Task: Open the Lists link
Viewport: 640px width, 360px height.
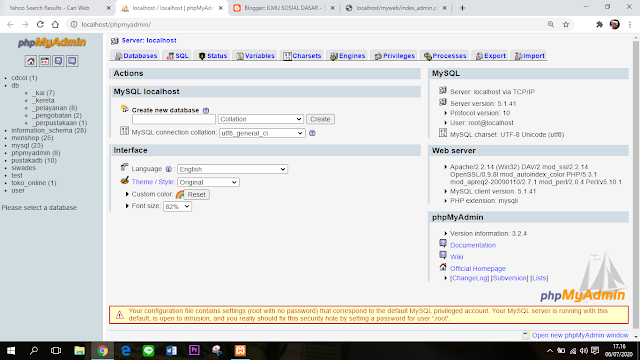Action: tap(539, 278)
